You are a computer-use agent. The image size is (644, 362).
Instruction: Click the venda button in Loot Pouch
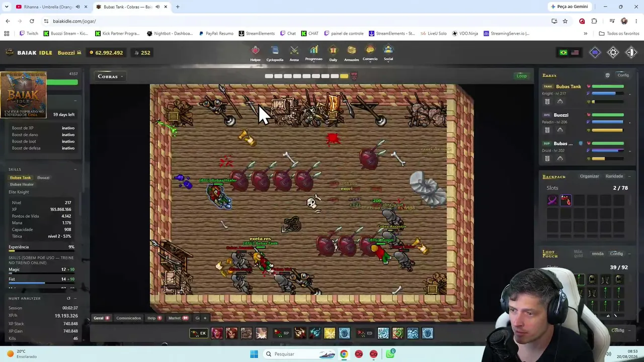[598, 254]
